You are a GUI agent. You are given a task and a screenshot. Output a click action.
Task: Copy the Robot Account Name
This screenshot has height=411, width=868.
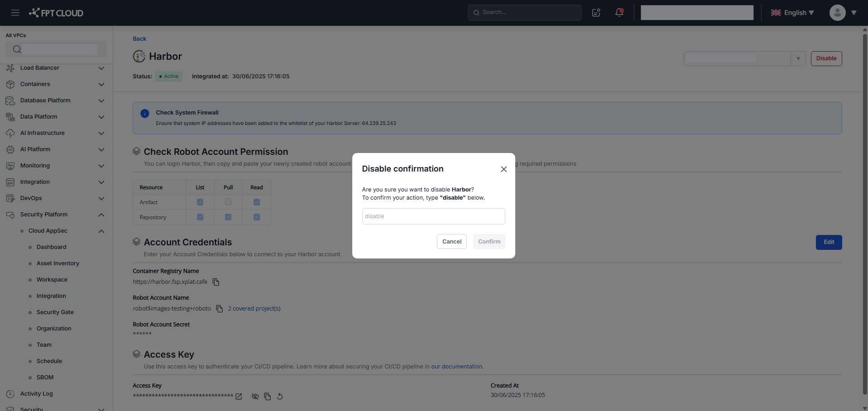220,309
